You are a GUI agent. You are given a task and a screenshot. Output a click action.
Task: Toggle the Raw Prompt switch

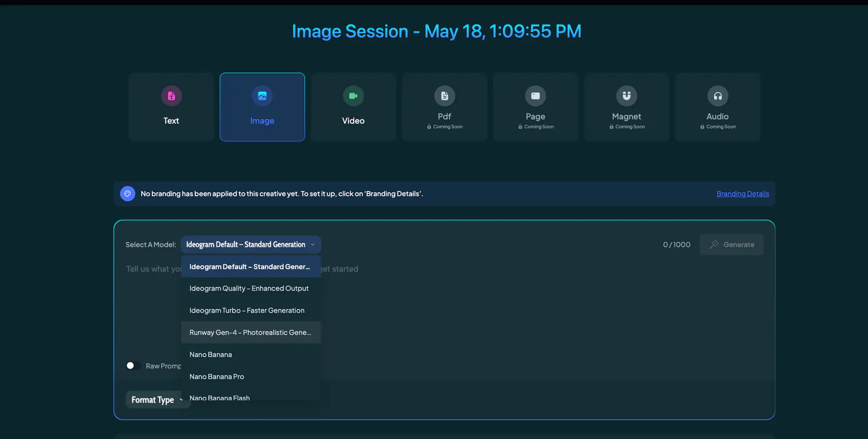tap(133, 366)
